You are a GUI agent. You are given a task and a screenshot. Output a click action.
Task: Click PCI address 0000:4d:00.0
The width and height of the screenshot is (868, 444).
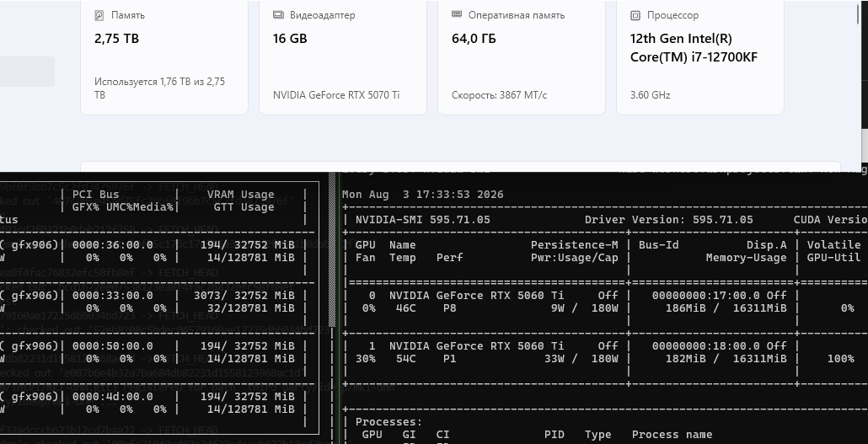(x=112, y=397)
